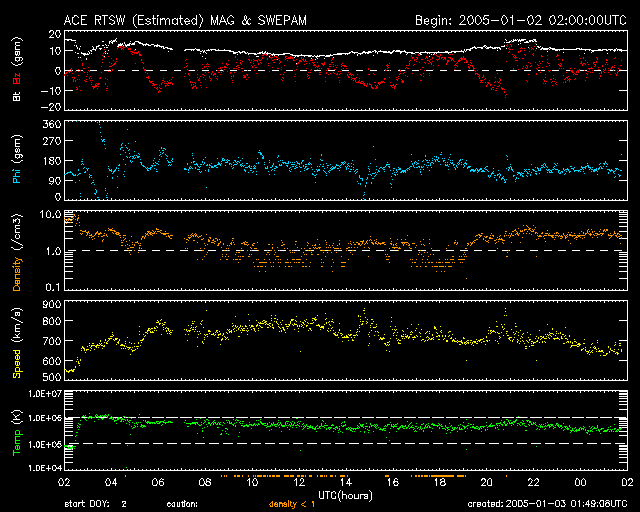The width and height of the screenshot is (640, 512).
Task: Click the 20 hour tick on the time axis
Action: pyautogui.click(x=486, y=481)
